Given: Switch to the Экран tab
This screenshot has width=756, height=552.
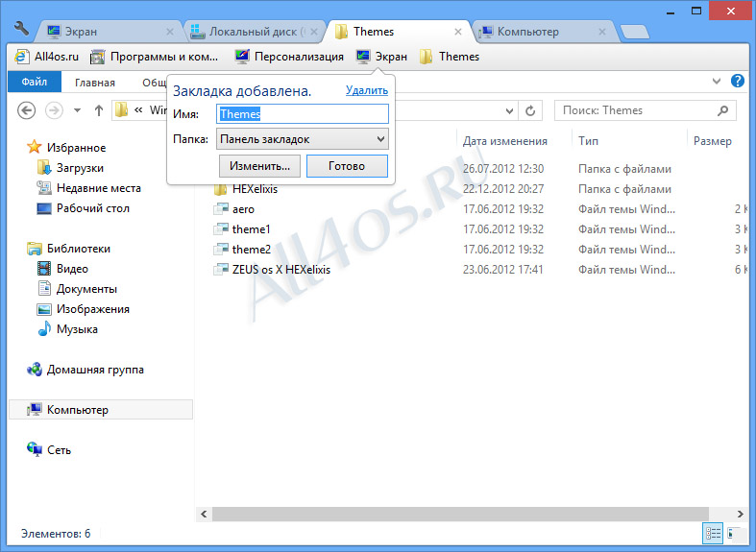Looking at the screenshot, I should (x=110, y=32).
